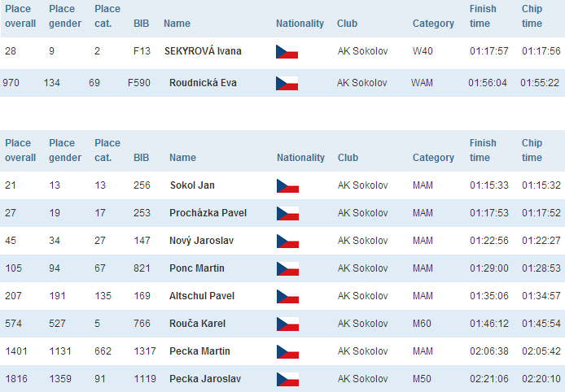
Task: Click Place cat. header in women's table
Action: [107, 16]
